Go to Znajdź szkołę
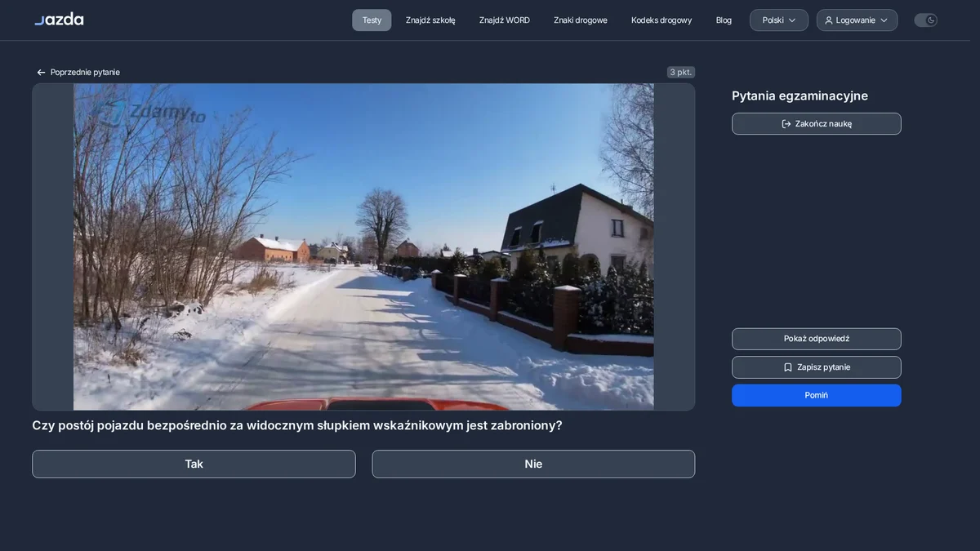The image size is (980, 551). coord(430,20)
